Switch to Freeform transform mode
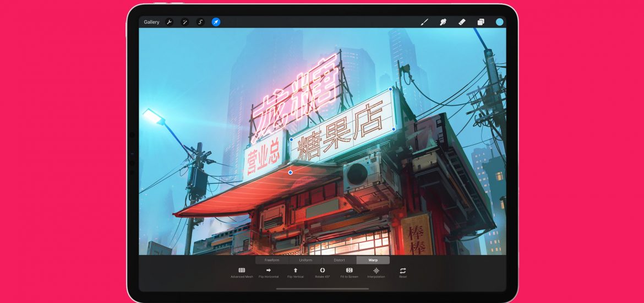 pos(272,260)
